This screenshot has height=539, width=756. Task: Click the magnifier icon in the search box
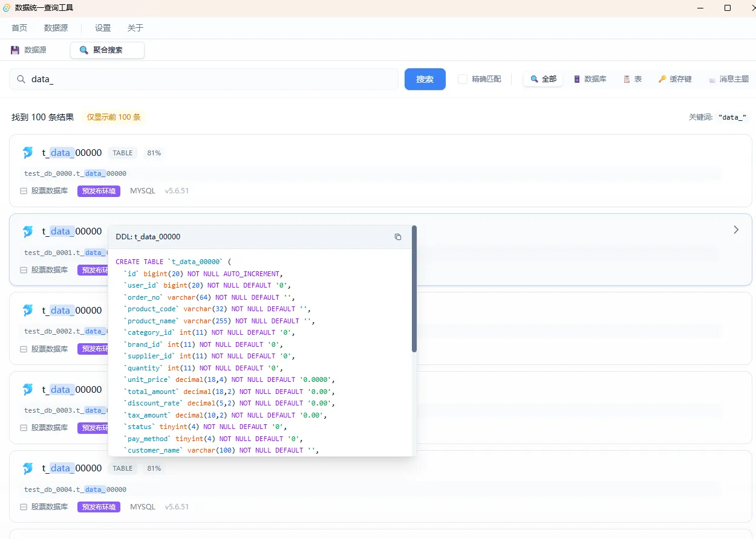[x=21, y=79]
